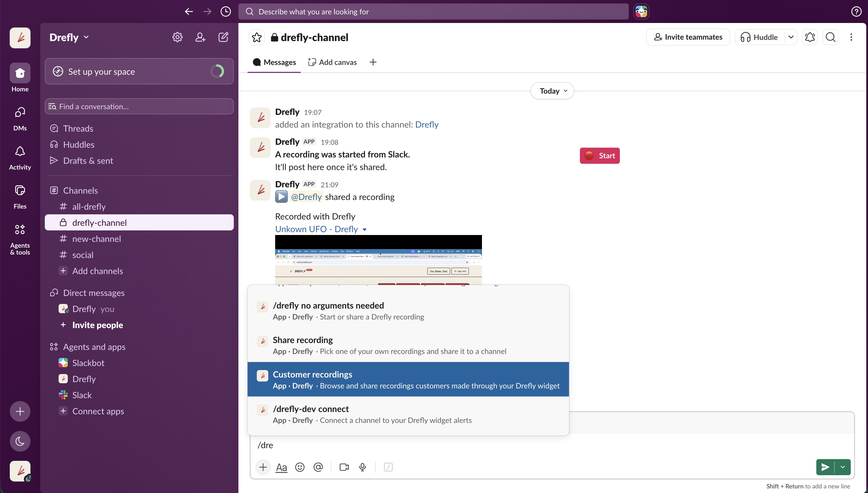Open the Add canvas tab
The image size is (868, 493).
[332, 62]
